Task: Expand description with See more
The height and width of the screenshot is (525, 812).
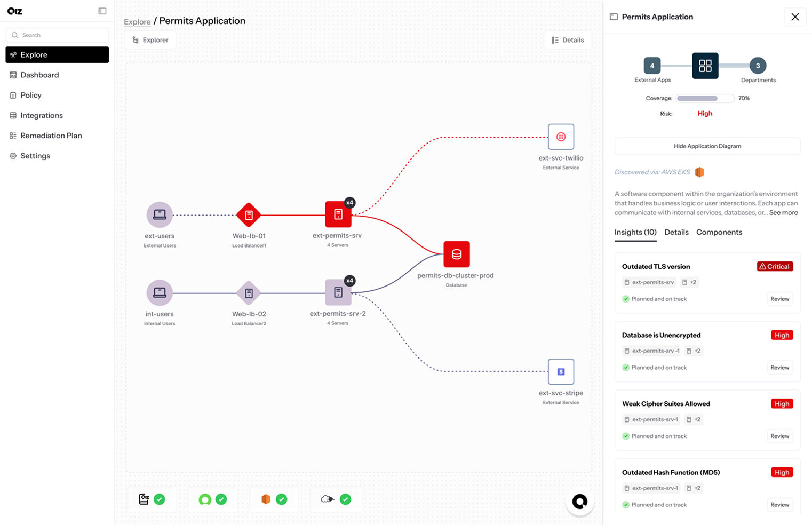Action: point(783,212)
